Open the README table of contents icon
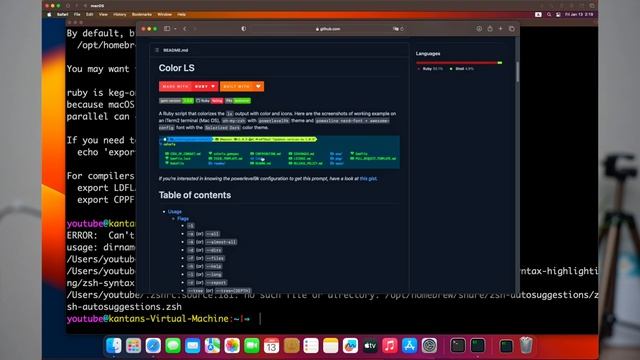The height and width of the screenshot is (360, 640). point(157,50)
